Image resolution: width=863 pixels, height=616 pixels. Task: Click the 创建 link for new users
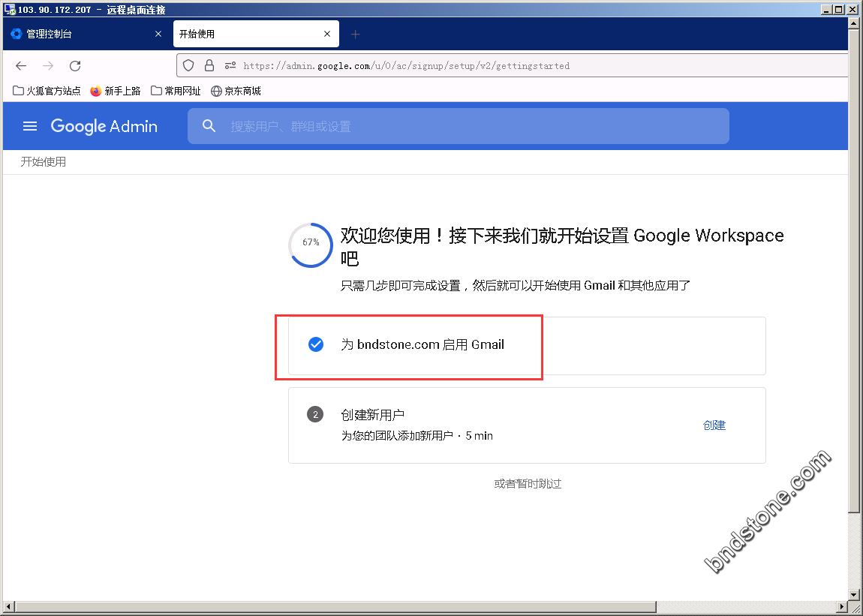[x=714, y=425]
